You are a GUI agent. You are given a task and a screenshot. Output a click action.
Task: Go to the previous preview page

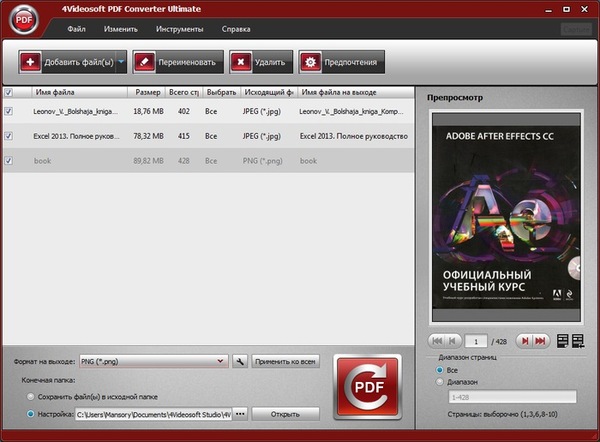click(454, 341)
